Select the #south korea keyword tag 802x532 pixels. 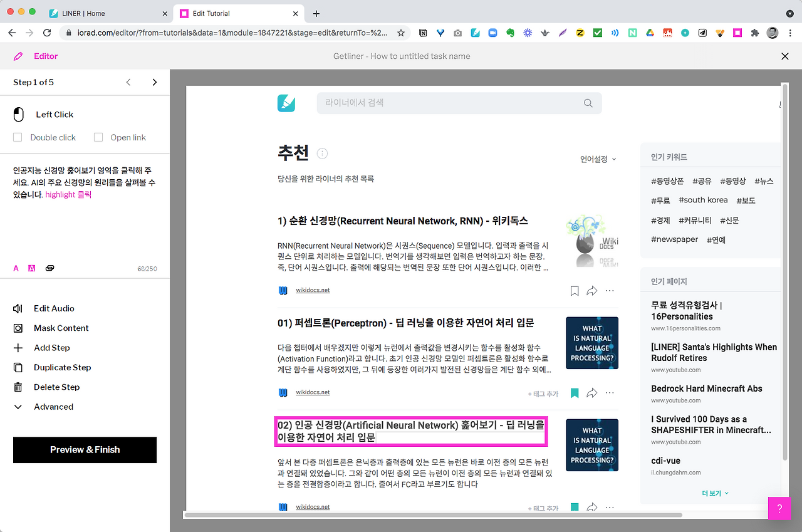[703, 200]
